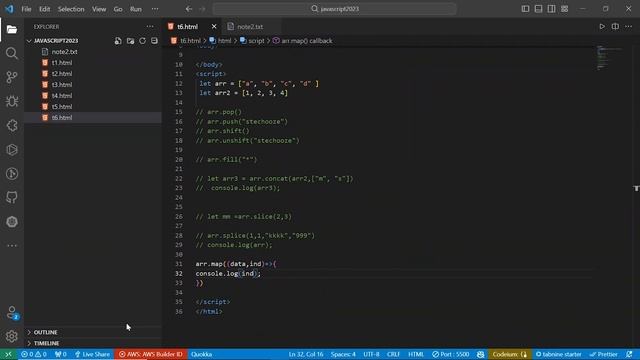Open the GitHub icon in activity bar

pyautogui.click(x=12, y=198)
